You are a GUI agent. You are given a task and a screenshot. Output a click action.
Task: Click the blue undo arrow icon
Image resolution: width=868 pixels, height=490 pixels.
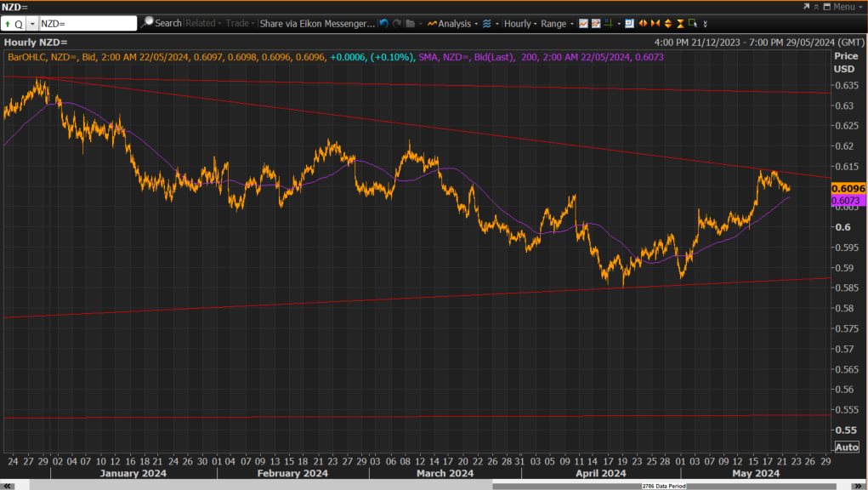[x=383, y=23]
